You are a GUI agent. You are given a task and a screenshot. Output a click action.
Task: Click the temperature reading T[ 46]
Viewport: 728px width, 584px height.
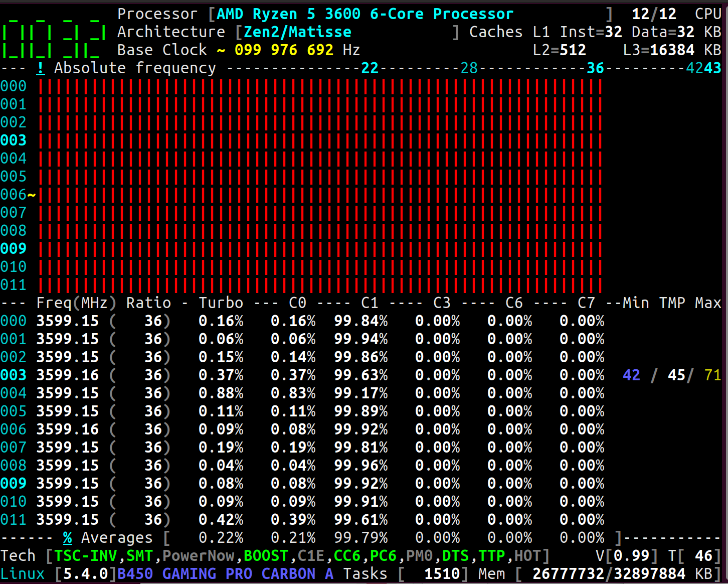tap(695, 556)
